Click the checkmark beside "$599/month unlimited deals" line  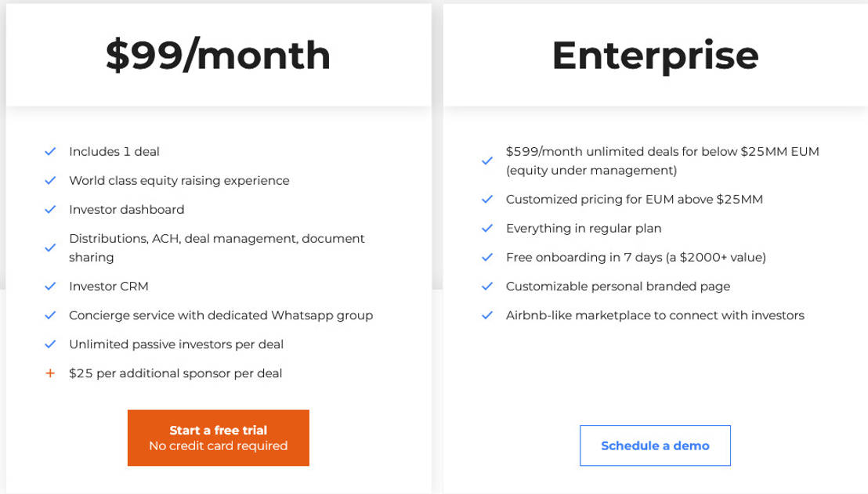point(487,160)
